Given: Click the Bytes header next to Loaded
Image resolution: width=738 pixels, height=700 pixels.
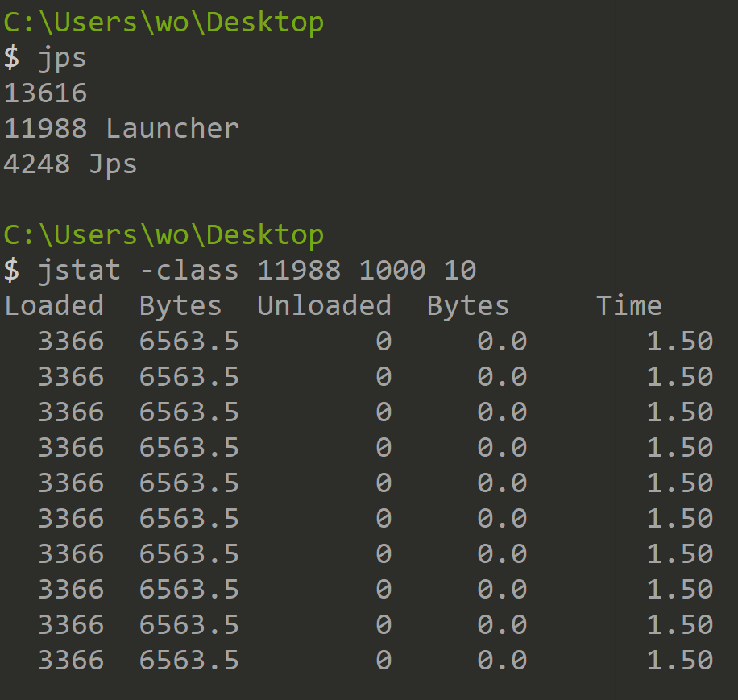Looking at the screenshot, I should (180, 306).
